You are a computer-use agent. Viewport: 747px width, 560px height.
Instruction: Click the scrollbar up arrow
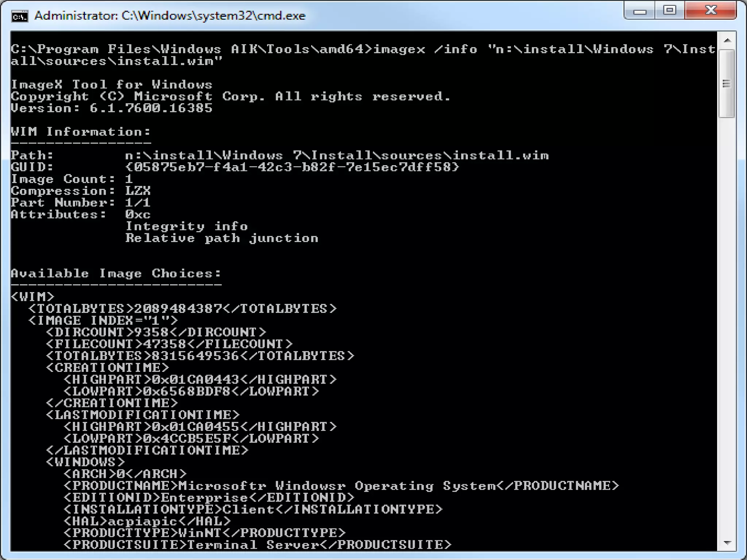[727, 40]
